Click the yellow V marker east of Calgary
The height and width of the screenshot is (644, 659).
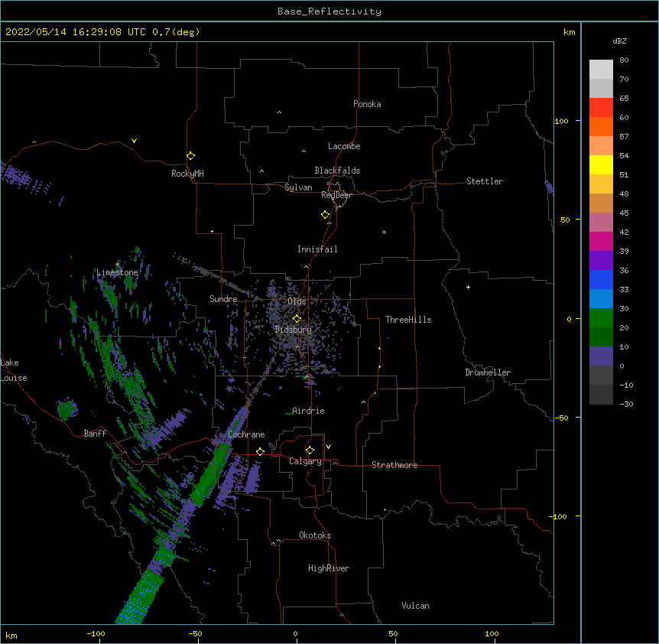click(328, 447)
